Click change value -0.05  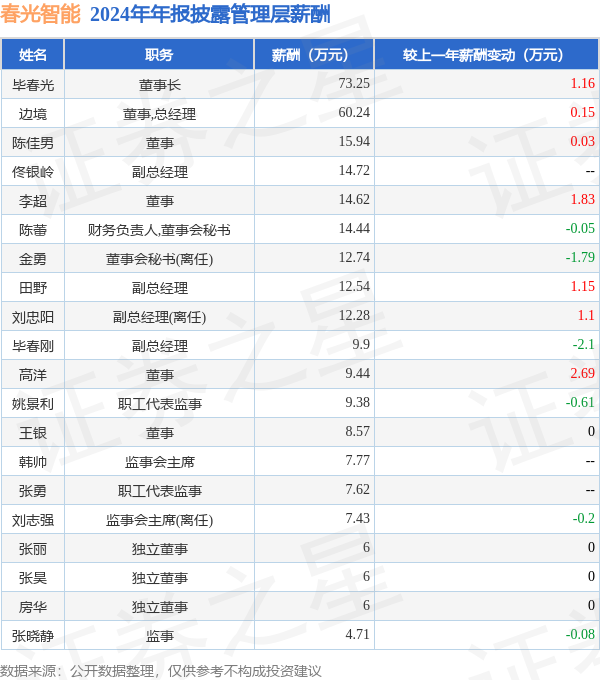tap(580, 229)
